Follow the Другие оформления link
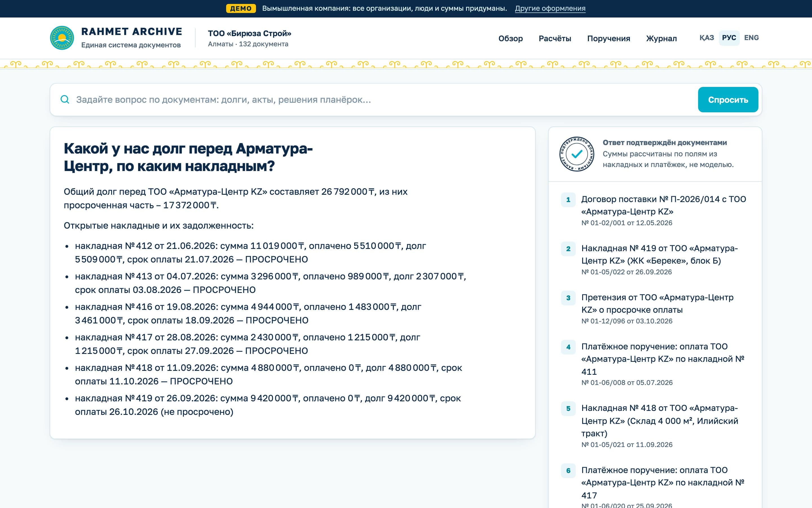This screenshot has height=508, width=812. tap(550, 8)
